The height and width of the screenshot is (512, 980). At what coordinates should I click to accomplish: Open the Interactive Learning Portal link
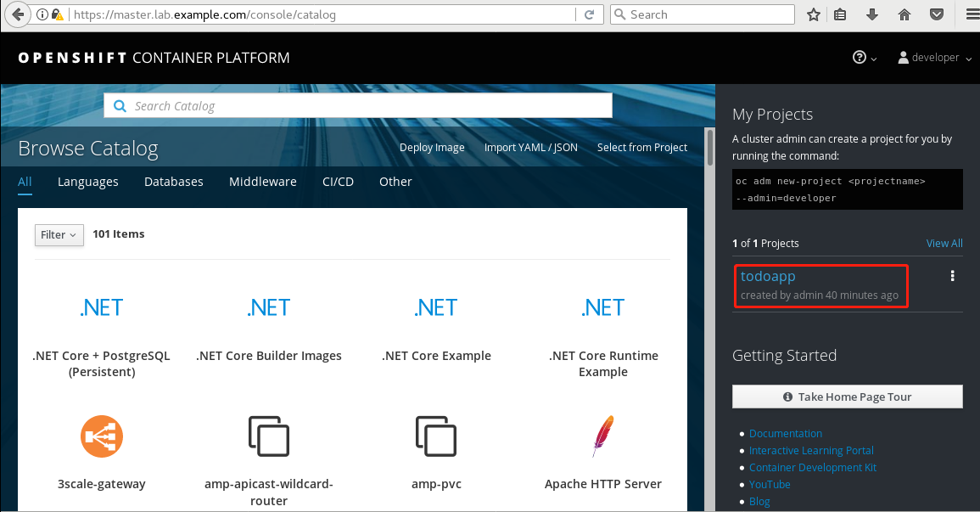click(811, 451)
